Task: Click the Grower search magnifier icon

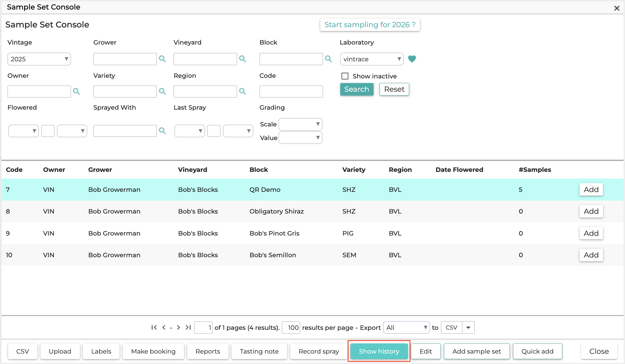Action: [x=162, y=59]
